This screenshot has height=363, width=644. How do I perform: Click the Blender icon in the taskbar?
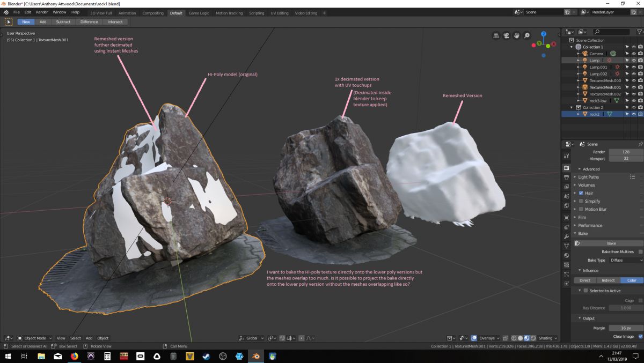tap(256, 356)
